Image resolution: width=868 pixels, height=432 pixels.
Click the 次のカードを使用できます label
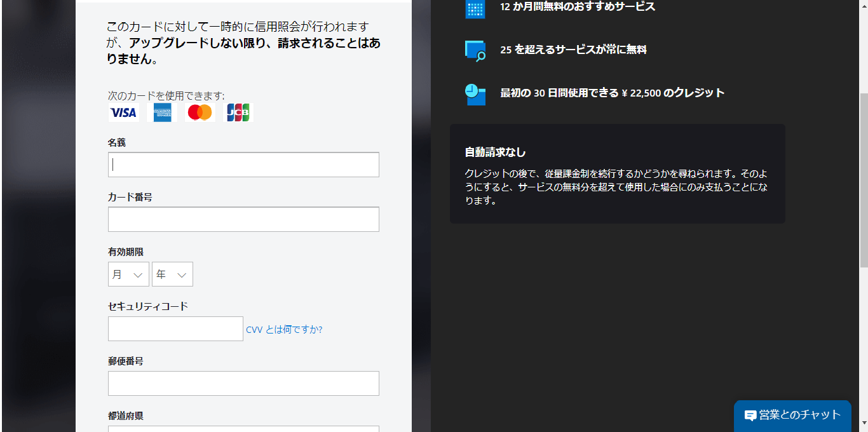pyautogui.click(x=166, y=95)
